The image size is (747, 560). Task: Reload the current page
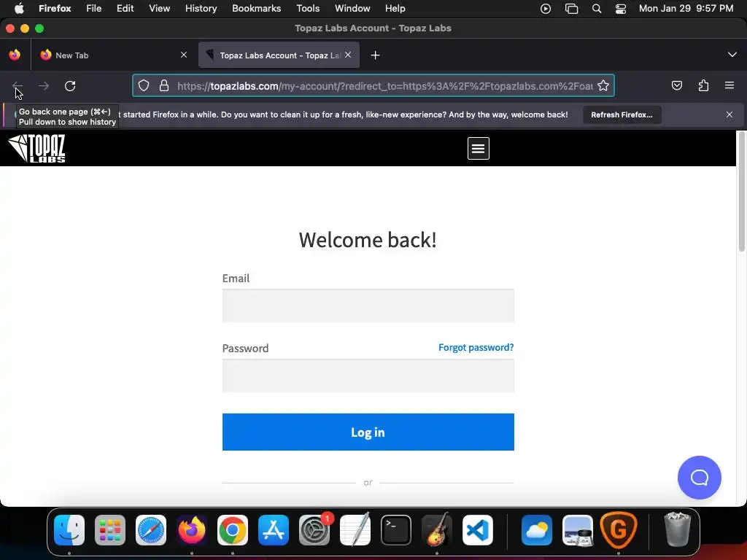pyautogui.click(x=70, y=86)
